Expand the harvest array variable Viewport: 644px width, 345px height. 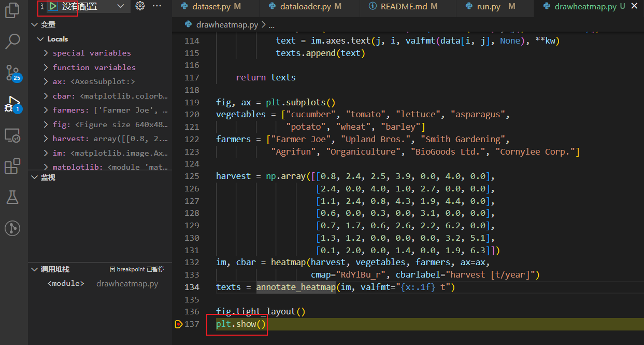pyautogui.click(x=46, y=139)
